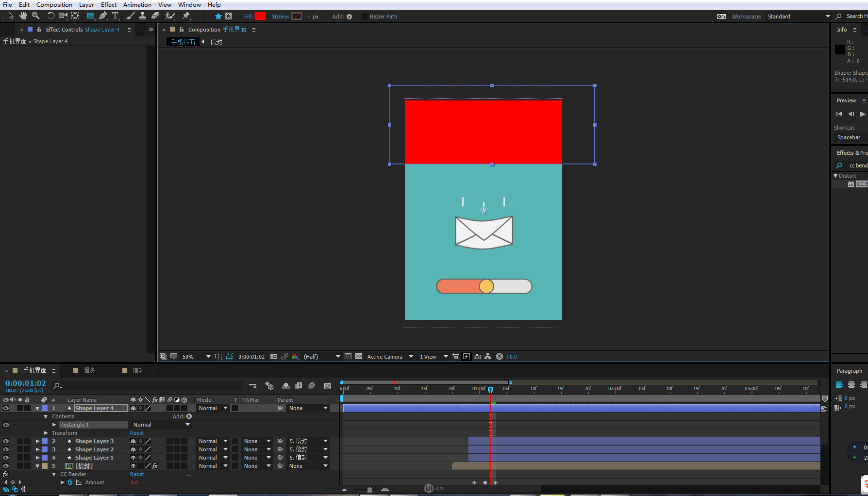
Task: Click the red Fill color swatch
Action: (x=260, y=16)
